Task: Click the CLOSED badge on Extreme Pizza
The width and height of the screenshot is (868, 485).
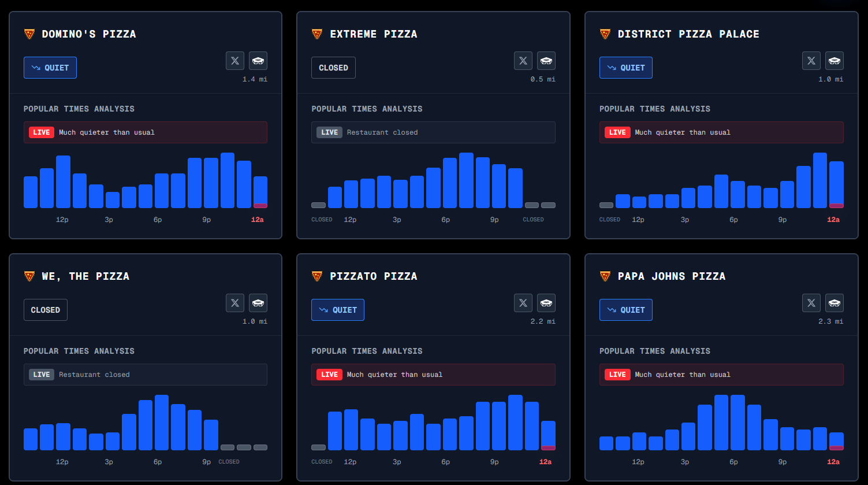Action: coord(333,68)
